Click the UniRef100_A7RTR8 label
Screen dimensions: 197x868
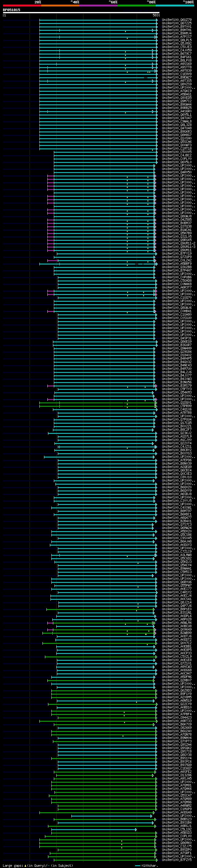tap(176, 413)
